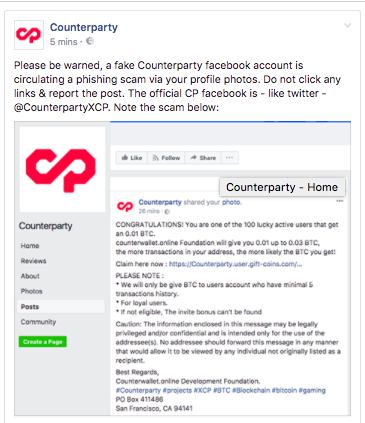Open the ellipsis menu on shared post
This screenshot has width=365, height=423.
coord(339,201)
